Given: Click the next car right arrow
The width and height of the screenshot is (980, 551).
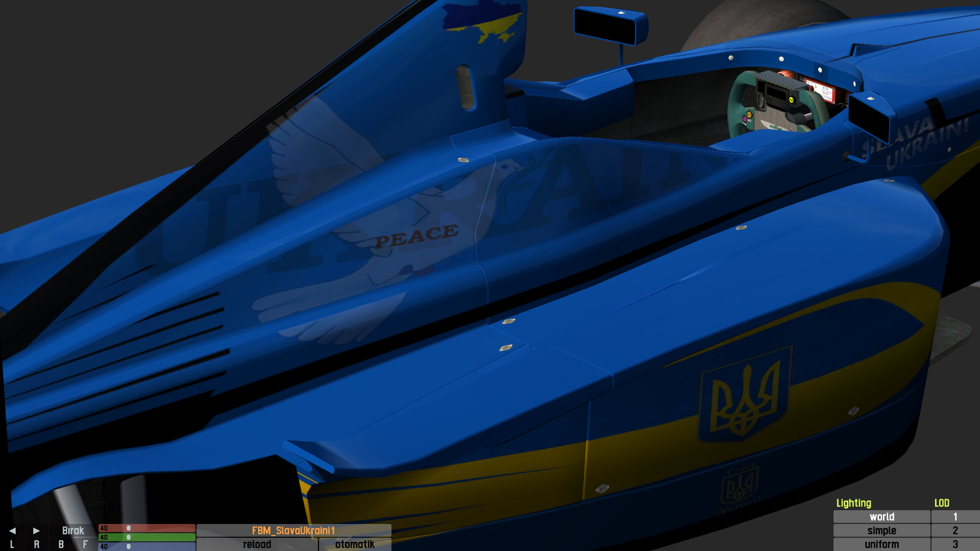Looking at the screenshot, I should [36, 531].
